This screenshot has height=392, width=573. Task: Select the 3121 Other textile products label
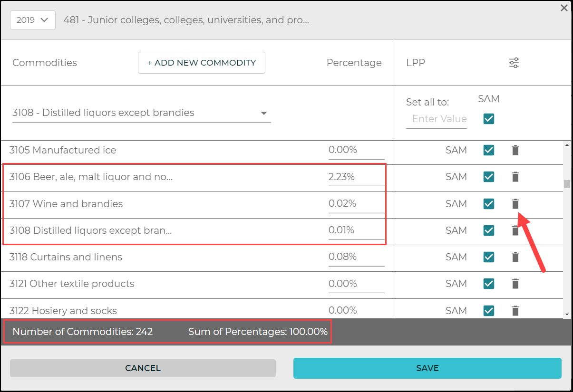pyautogui.click(x=72, y=284)
